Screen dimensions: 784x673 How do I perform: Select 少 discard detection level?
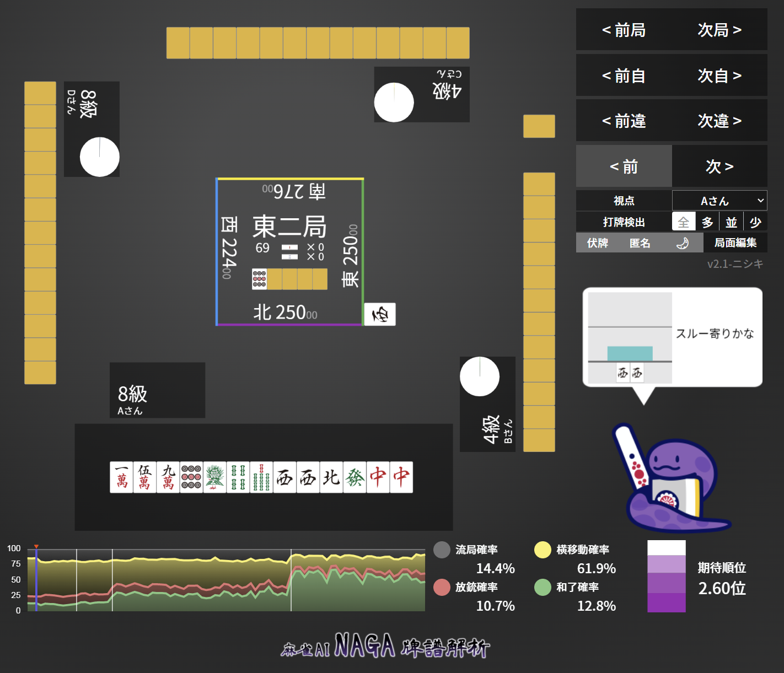pyautogui.click(x=755, y=222)
